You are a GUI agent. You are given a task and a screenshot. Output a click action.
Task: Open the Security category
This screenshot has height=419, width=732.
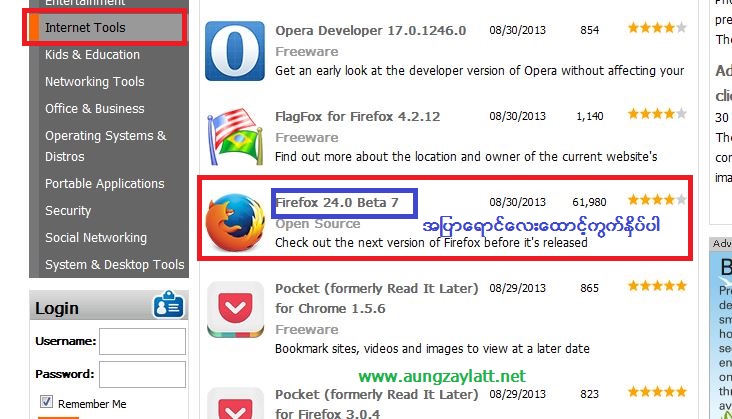pyautogui.click(x=68, y=211)
